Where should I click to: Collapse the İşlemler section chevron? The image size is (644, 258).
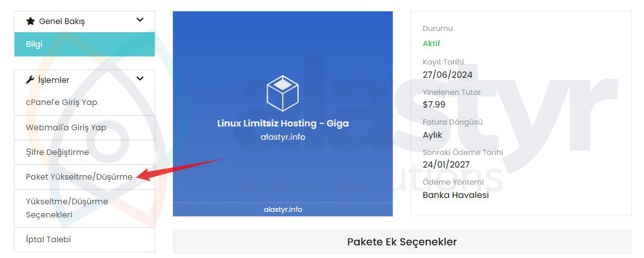(140, 78)
